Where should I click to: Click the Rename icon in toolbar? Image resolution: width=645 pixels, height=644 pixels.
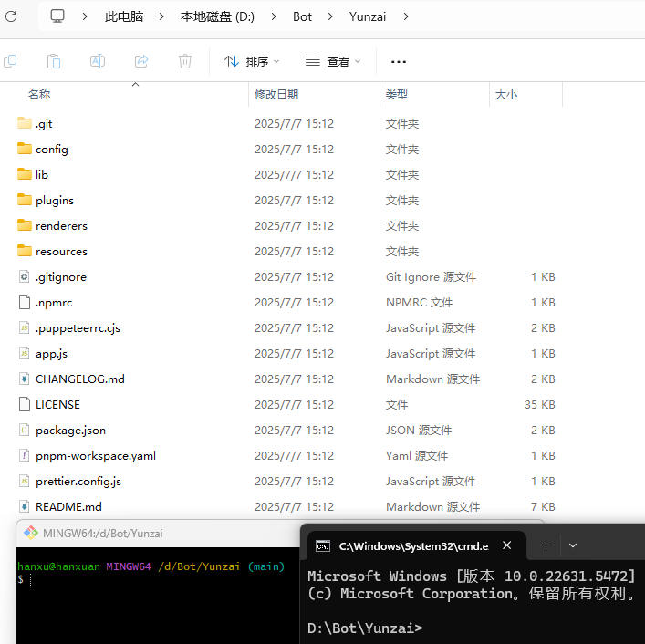[x=98, y=61]
